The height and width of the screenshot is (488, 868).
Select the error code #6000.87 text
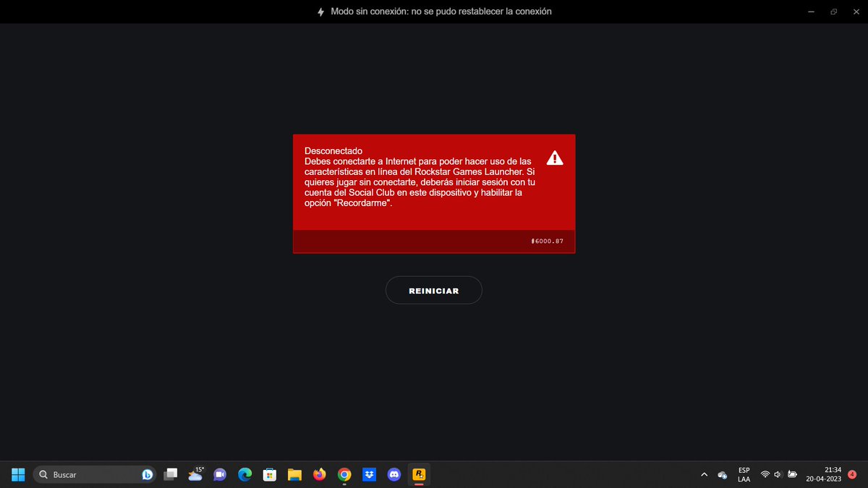(547, 241)
